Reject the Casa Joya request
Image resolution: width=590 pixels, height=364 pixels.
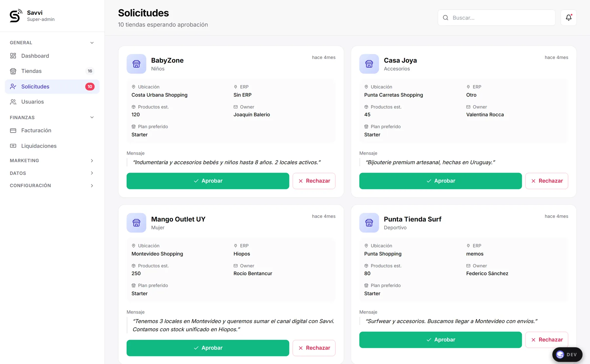[x=546, y=181]
